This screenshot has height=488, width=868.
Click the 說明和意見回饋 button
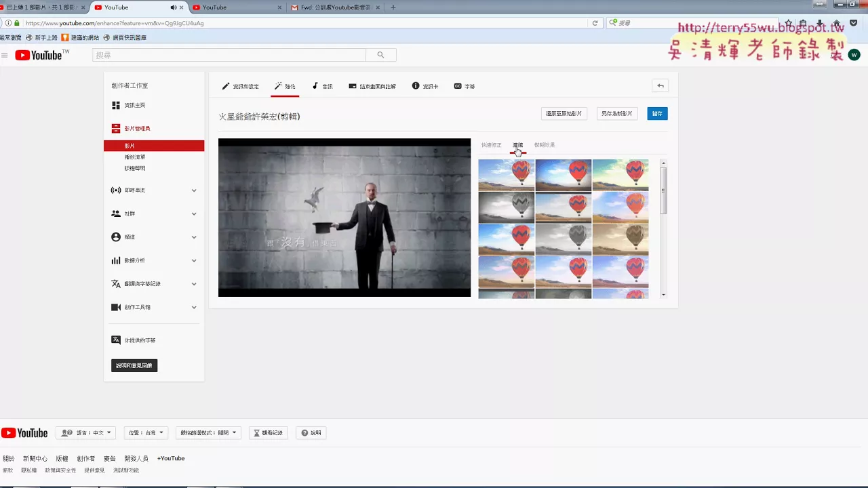[x=134, y=365]
